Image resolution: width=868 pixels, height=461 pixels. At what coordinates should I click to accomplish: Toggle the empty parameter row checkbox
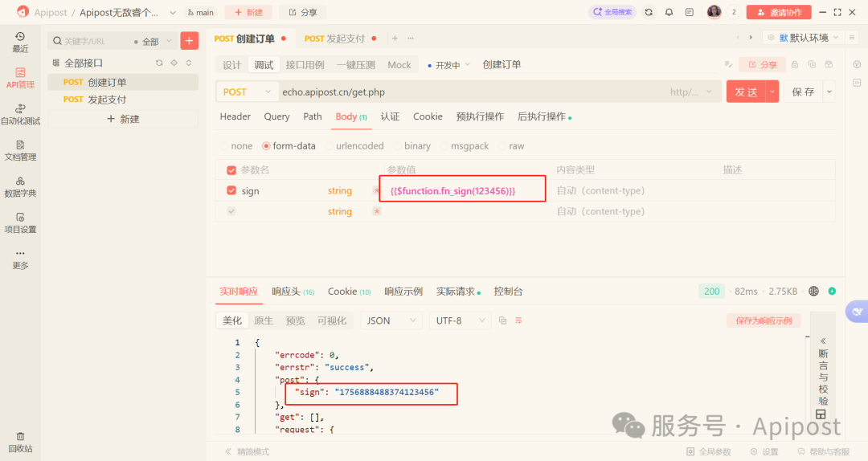tap(231, 211)
